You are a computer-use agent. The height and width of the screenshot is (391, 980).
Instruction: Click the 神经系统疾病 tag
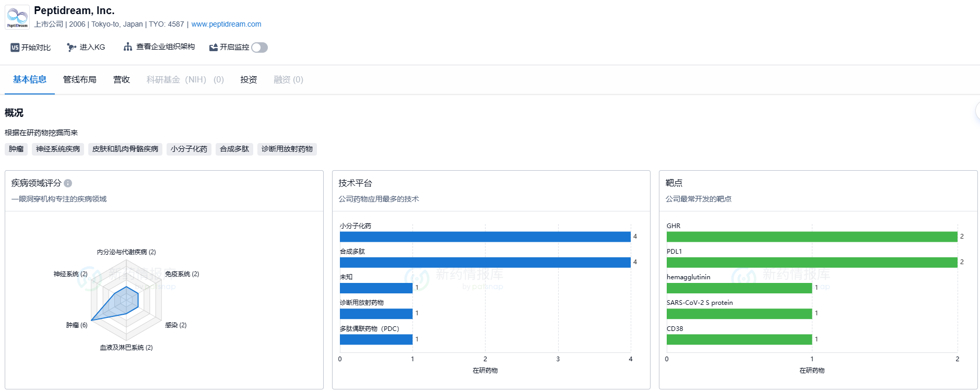[58, 149]
